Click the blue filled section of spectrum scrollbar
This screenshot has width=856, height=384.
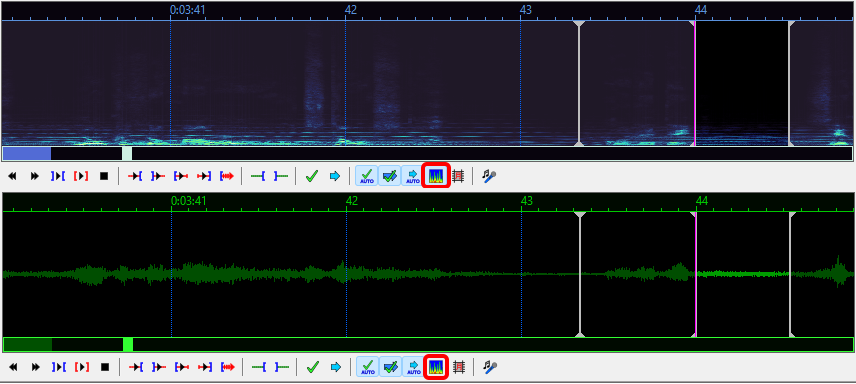click(x=27, y=153)
